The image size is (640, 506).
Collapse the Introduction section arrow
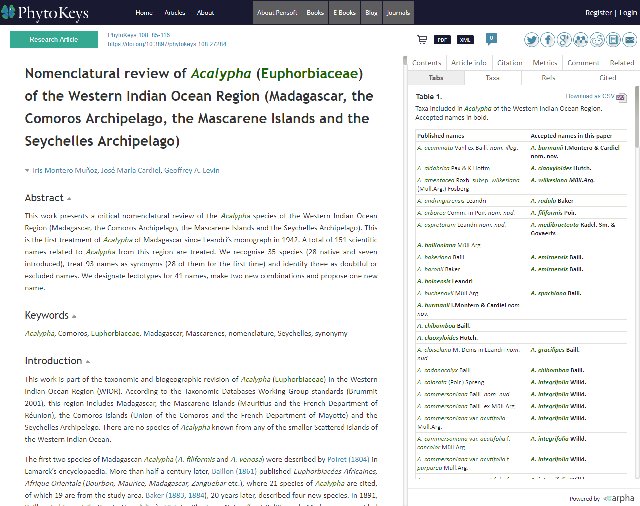pyautogui.click(x=88, y=362)
